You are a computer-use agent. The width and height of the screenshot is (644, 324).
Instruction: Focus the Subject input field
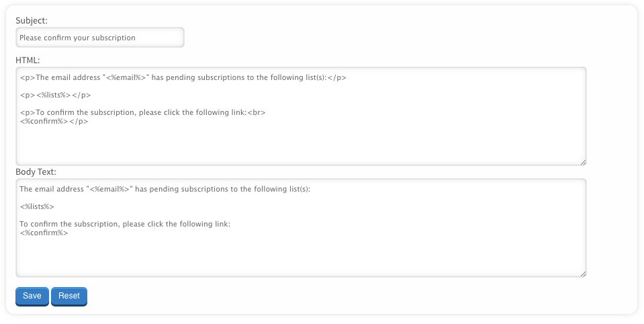pos(99,38)
